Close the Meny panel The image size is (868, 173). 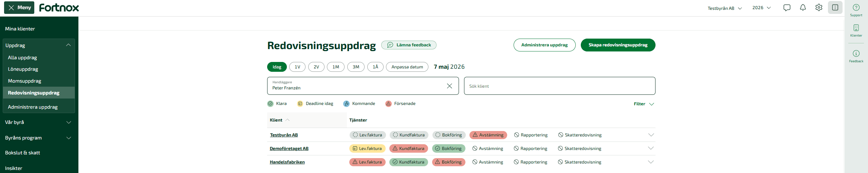coord(19,7)
